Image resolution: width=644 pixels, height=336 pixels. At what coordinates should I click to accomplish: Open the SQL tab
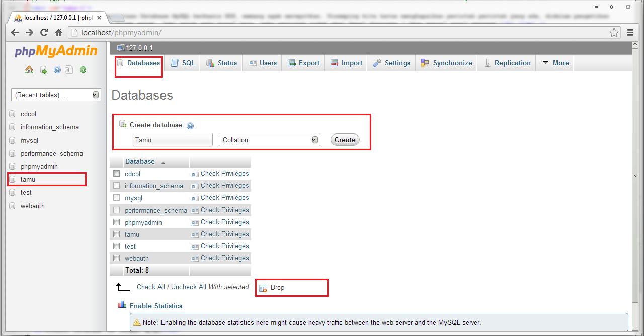pos(183,63)
